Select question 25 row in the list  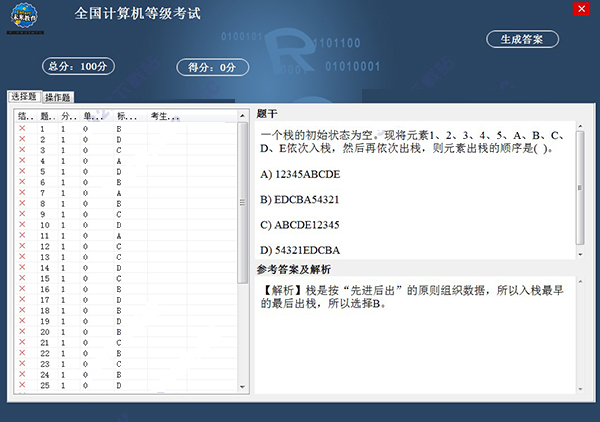[126, 386]
